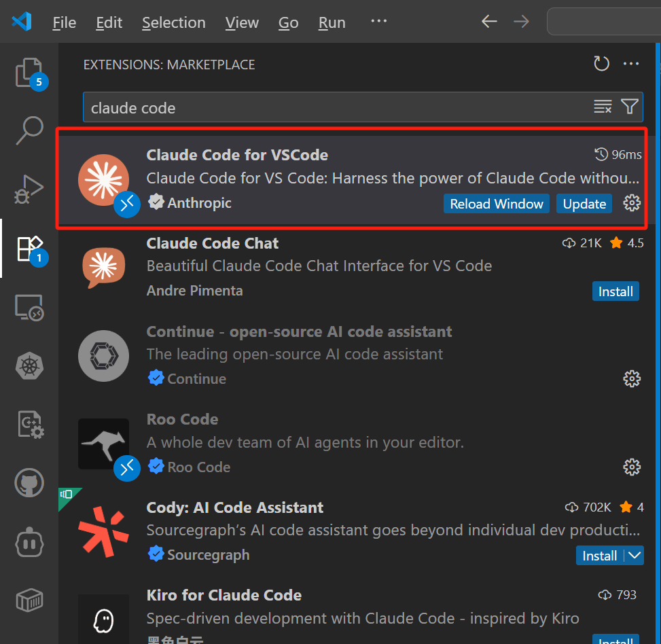Open the View menu

(x=242, y=22)
